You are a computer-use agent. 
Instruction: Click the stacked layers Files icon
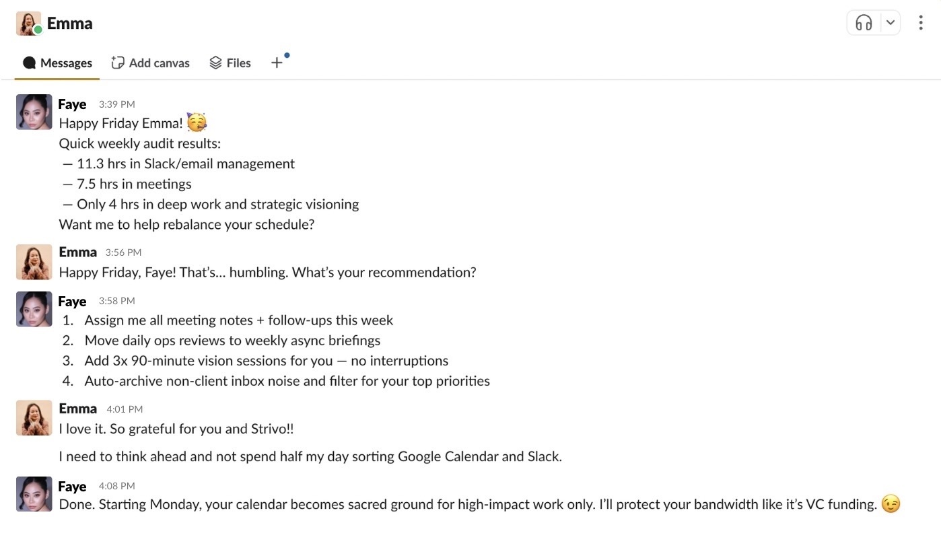coord(215,63)
